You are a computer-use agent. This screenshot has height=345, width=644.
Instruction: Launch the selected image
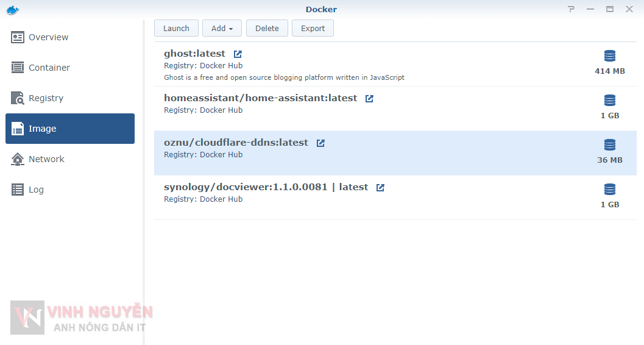[x=176, y=28]
